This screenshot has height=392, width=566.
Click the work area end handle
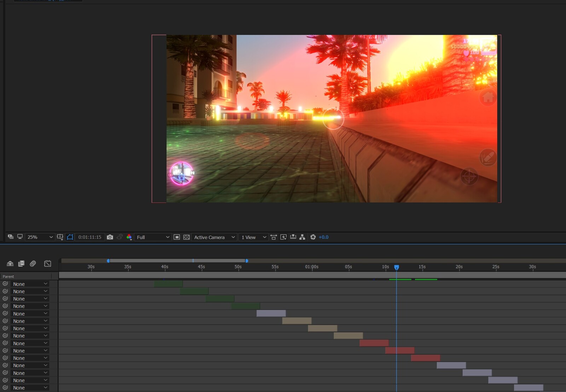pyautogui.click(x=247, y=261)
